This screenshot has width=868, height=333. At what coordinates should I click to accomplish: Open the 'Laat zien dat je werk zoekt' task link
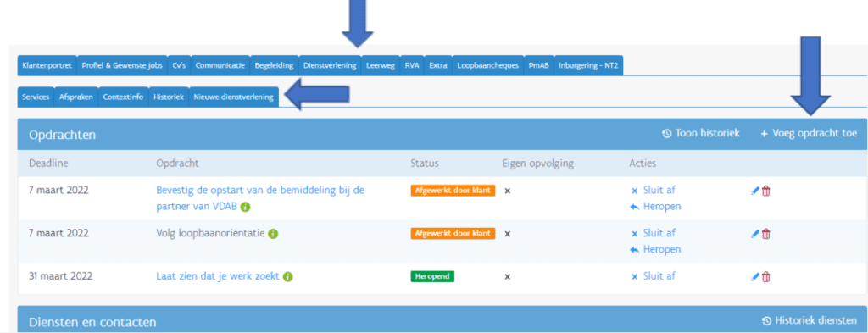[x=218, y=276]
